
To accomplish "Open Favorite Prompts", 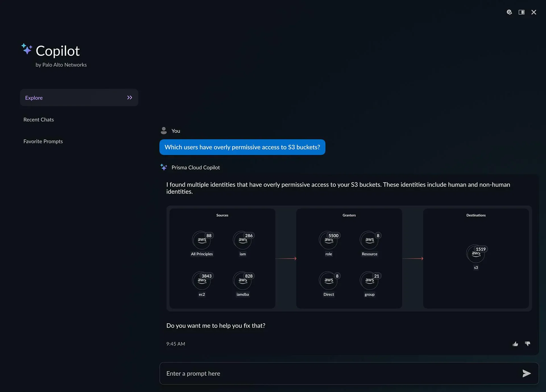I will pos(43,141).
